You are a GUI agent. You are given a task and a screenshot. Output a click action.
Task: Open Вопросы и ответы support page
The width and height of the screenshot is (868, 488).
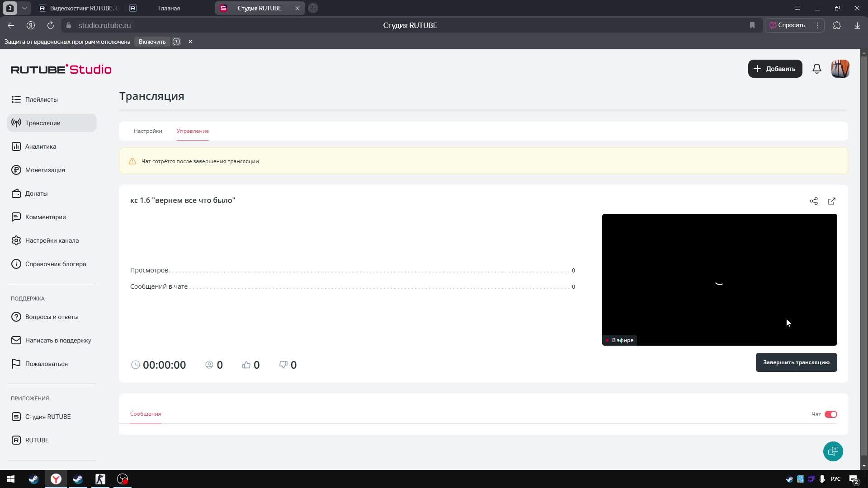(52, 317)
